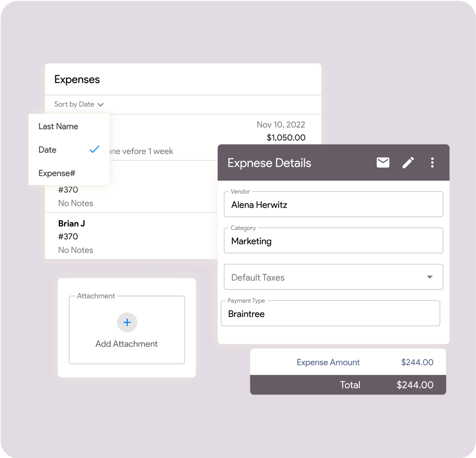Click the Total $244.00 bar
Viewport: 476px width, 458px height.
(x=348, y=385)
